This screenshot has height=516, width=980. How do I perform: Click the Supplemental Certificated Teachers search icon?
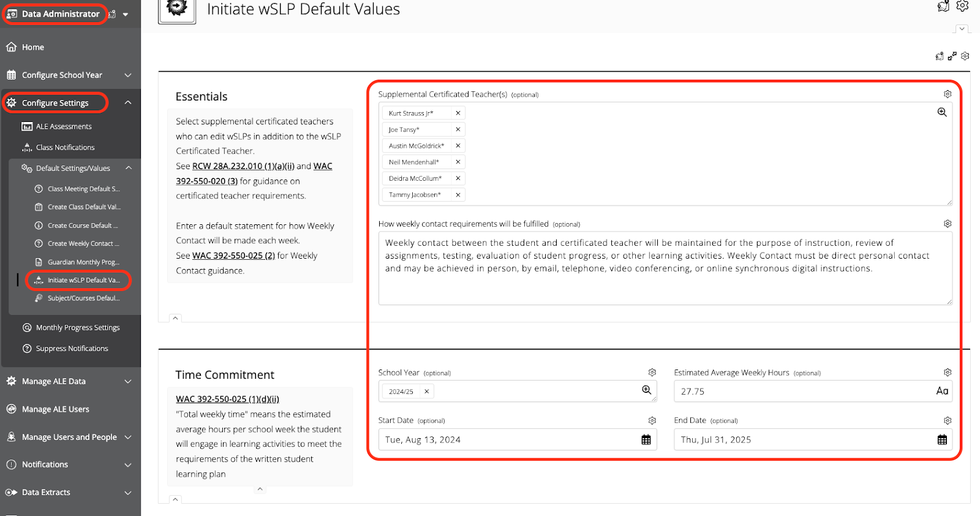point(942,112)
